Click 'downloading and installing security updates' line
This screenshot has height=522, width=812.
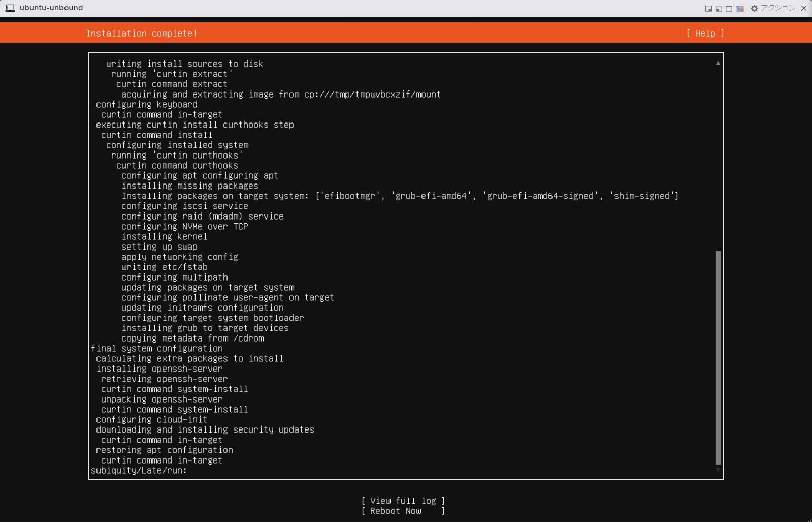tap(205, 429)
